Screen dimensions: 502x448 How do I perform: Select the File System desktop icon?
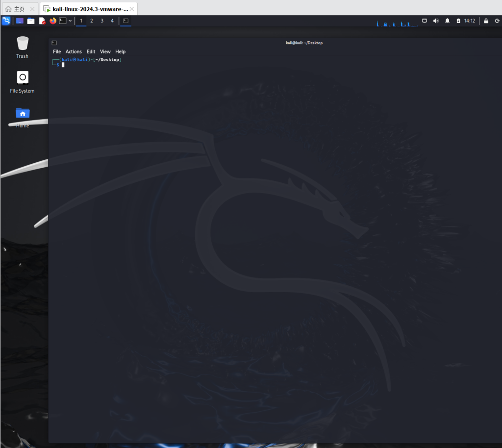[x=23, y=82]
